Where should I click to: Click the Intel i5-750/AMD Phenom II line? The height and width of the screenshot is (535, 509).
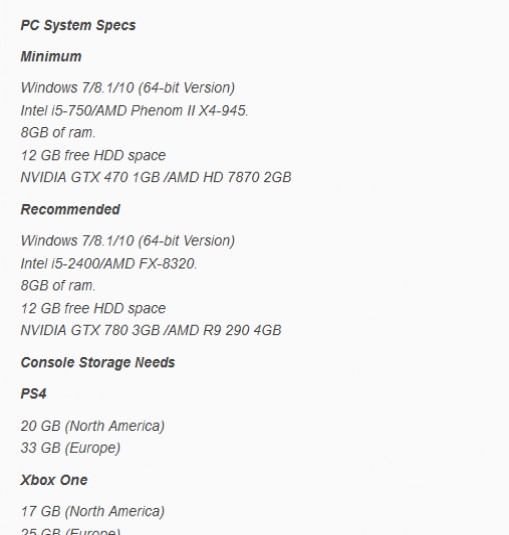pos(134,111)
